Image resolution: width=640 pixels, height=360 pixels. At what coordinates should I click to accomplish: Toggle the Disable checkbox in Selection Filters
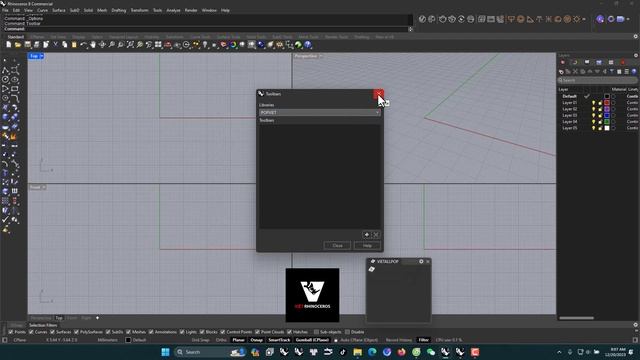tap(347, 332)
